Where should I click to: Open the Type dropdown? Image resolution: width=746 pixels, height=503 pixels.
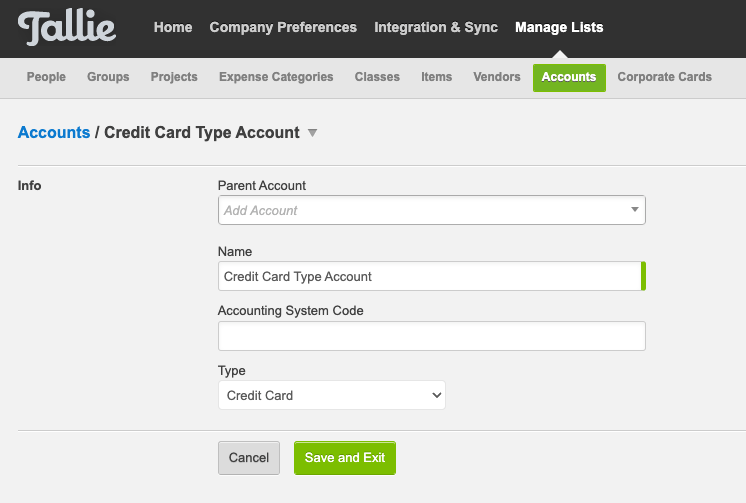tap(331, 395)
